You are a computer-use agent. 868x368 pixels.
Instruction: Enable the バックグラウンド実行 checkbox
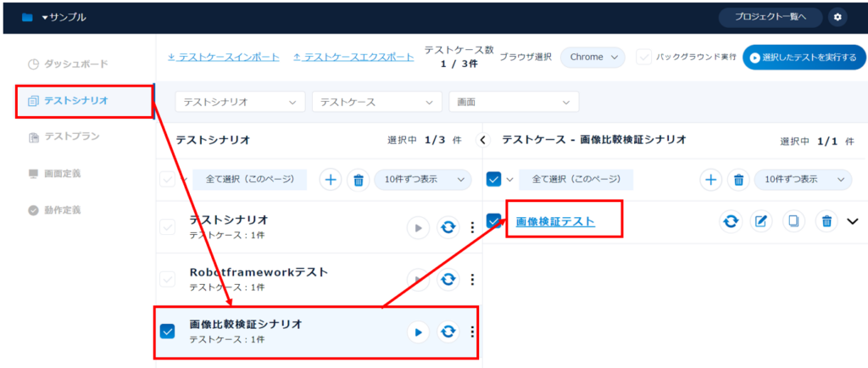pyautogui.click(x=644, y=57)
